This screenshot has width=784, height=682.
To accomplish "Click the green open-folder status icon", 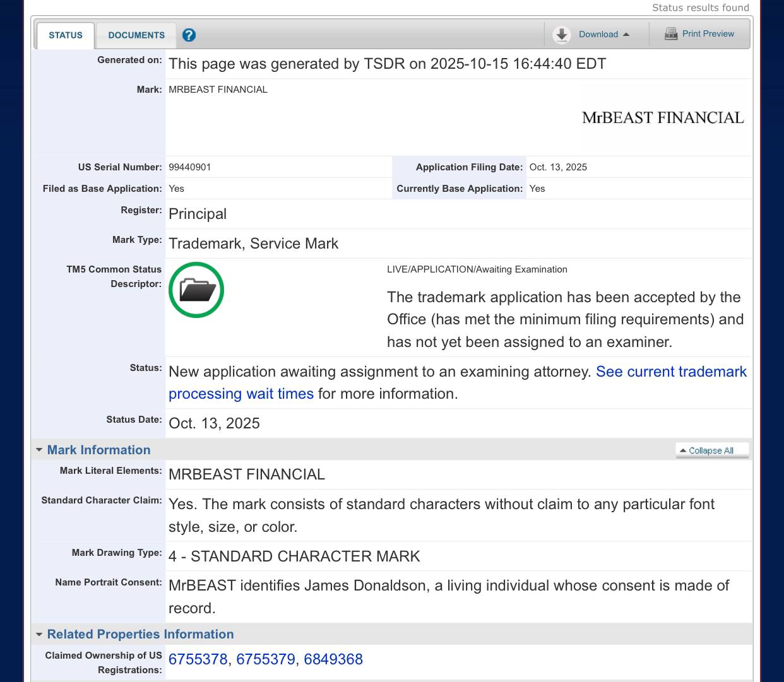I will 196,290.
